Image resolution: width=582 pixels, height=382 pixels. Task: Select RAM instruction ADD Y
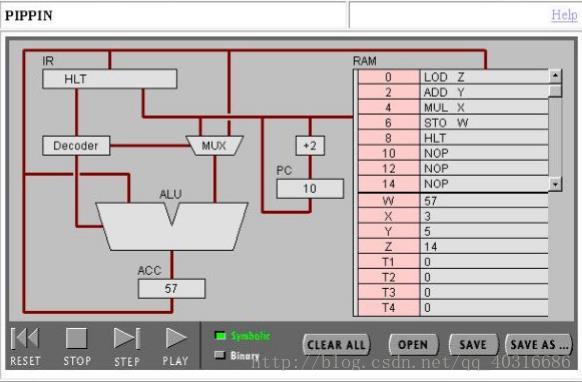[484, 92]
